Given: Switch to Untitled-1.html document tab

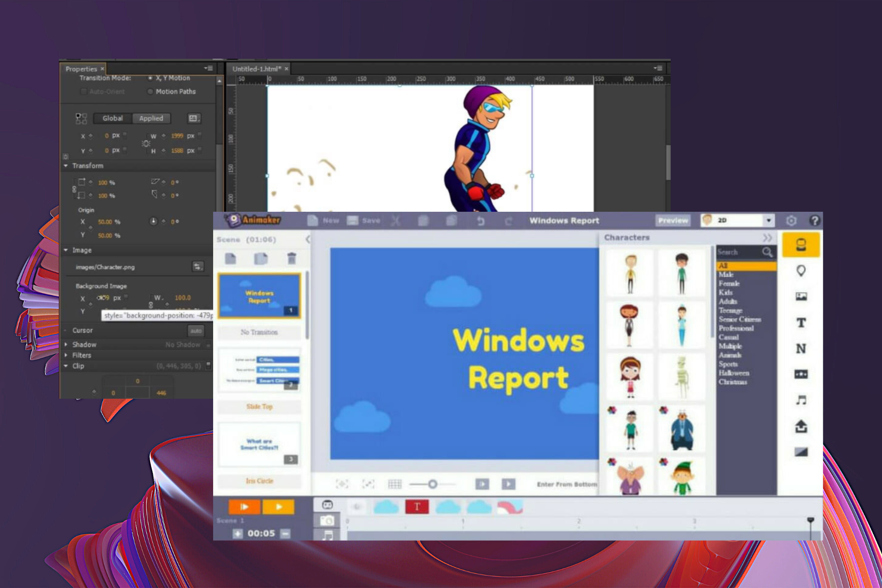Looking at the screenshot, I should 256,69.
